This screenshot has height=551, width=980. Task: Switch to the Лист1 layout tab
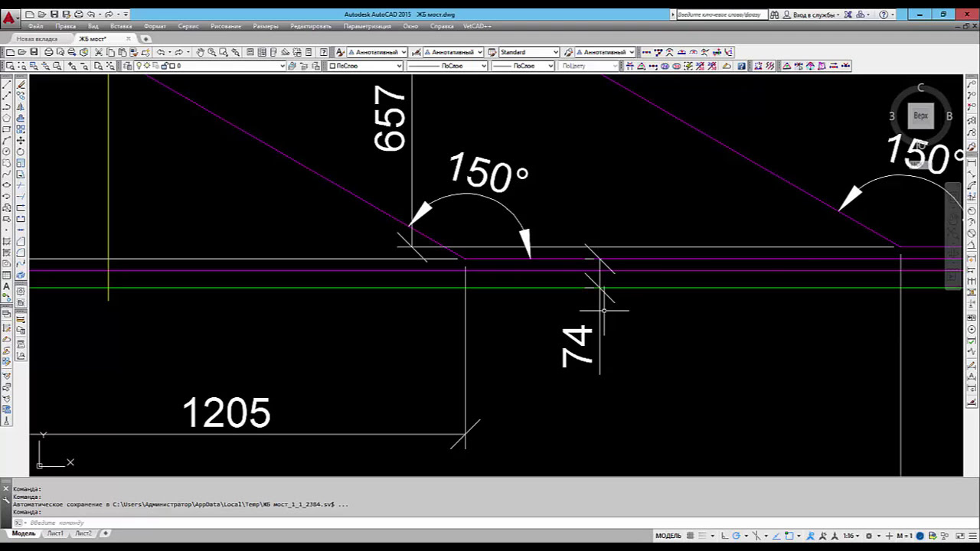point(55,533)
